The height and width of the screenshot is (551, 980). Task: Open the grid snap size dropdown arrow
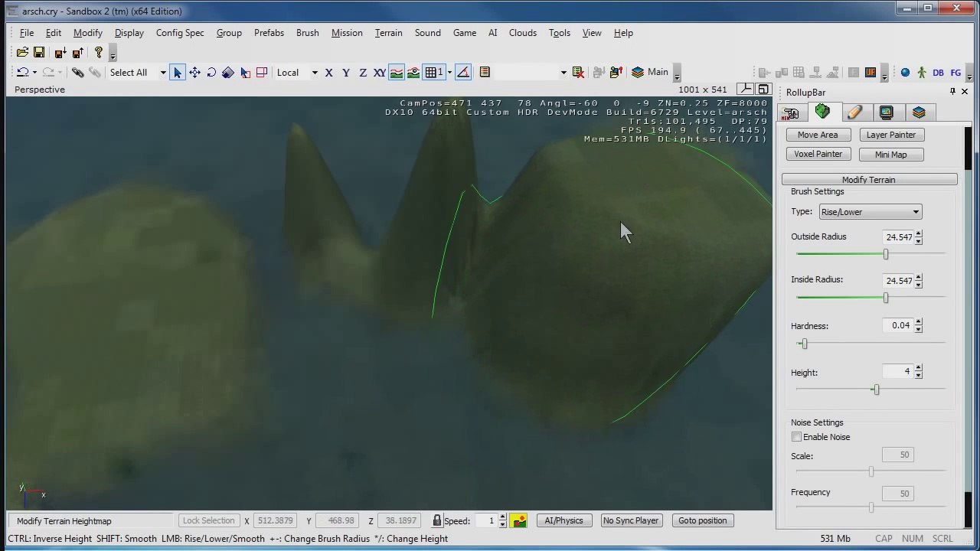tap(449, 73)
